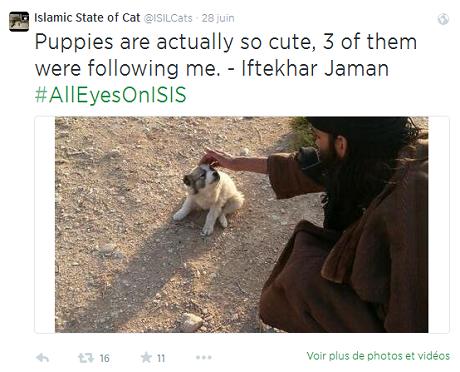Click the puppy in the photo

[x=209, y=198]
